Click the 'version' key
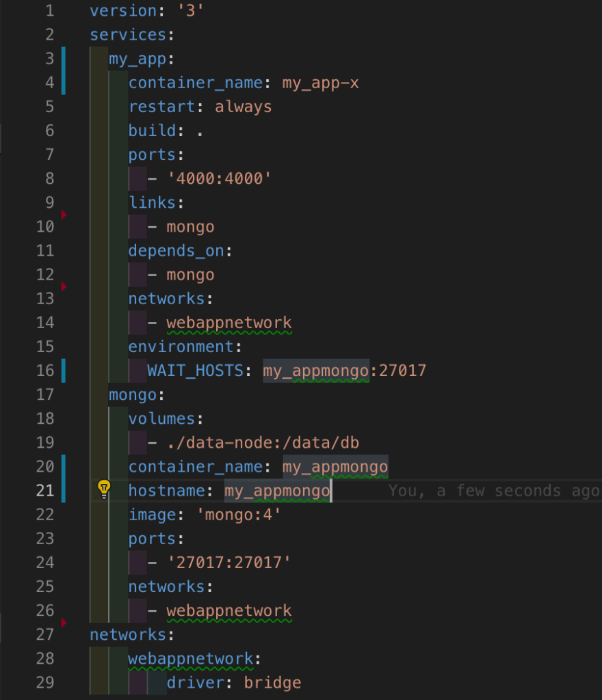The height and width of the screenshot is (700, 602). pyautogui.click(x=123, y=11)
